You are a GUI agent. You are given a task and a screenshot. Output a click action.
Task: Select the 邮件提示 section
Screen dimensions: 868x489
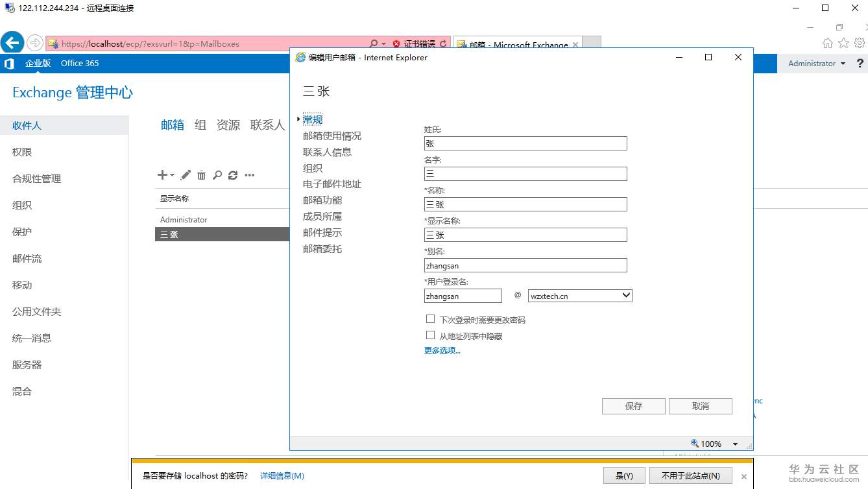point(322,233)
